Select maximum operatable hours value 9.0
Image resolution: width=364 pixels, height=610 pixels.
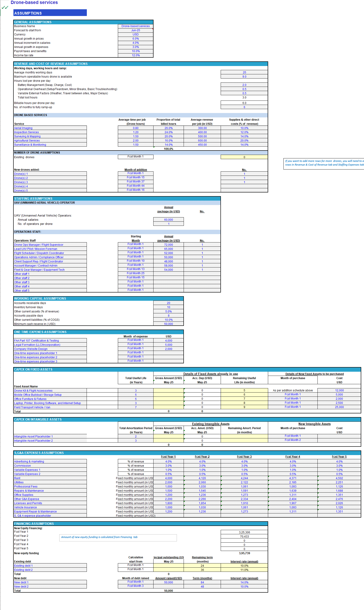pos(244,77)
